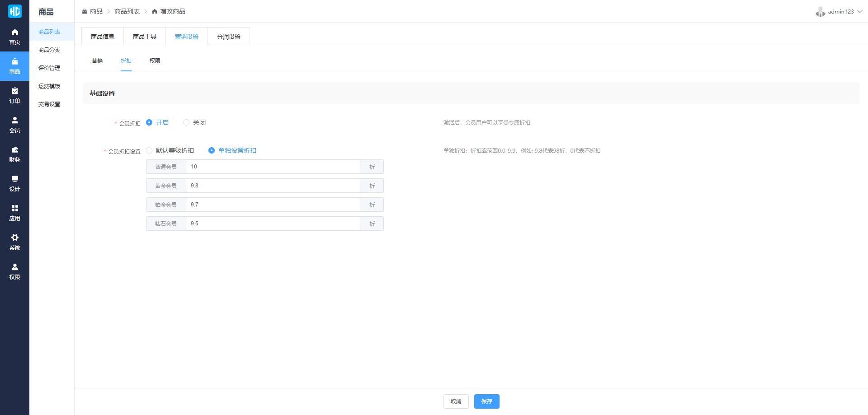This screenshot has height=415, width=868.
Task: Open Design (设计) monitor icon
Action: tap(14, 179)
